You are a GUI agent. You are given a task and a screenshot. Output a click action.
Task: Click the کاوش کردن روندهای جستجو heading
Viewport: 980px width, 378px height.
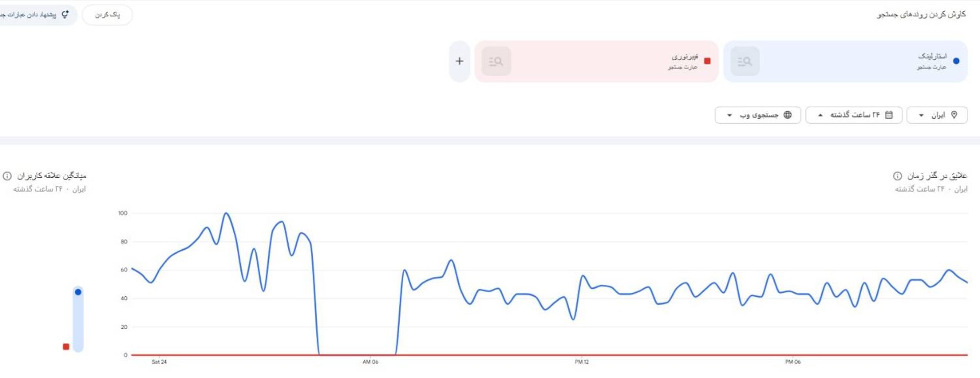tap(921, 14)
